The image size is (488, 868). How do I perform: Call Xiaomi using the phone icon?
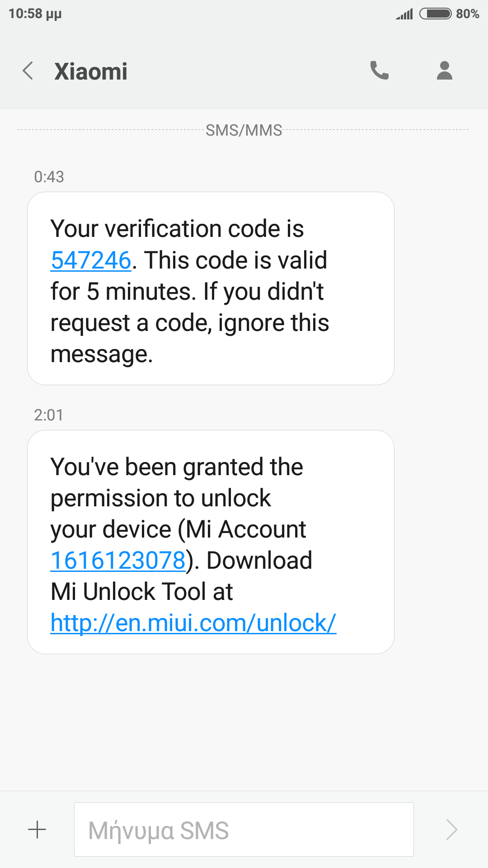(x=379, y=71)
